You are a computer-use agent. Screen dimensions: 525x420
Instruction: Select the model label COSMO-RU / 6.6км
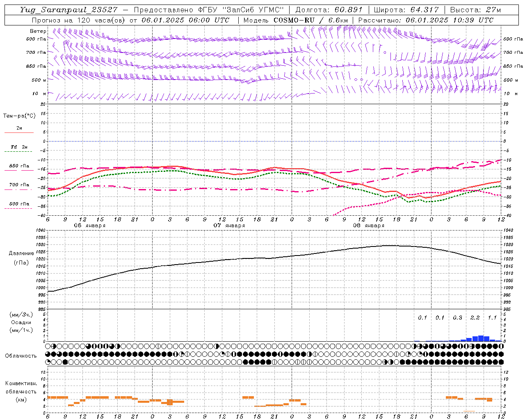click(310, 20)
